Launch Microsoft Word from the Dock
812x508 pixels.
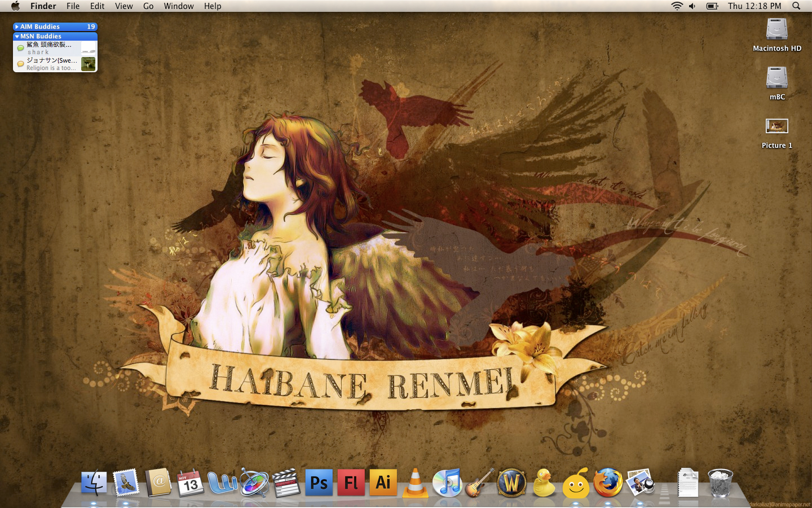pos(222,483)
